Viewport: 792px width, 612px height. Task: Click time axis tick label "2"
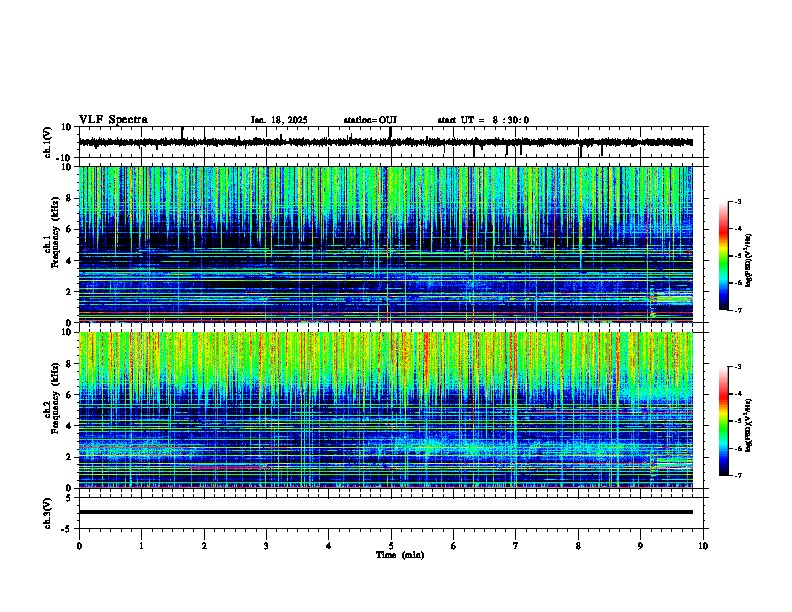204,546
